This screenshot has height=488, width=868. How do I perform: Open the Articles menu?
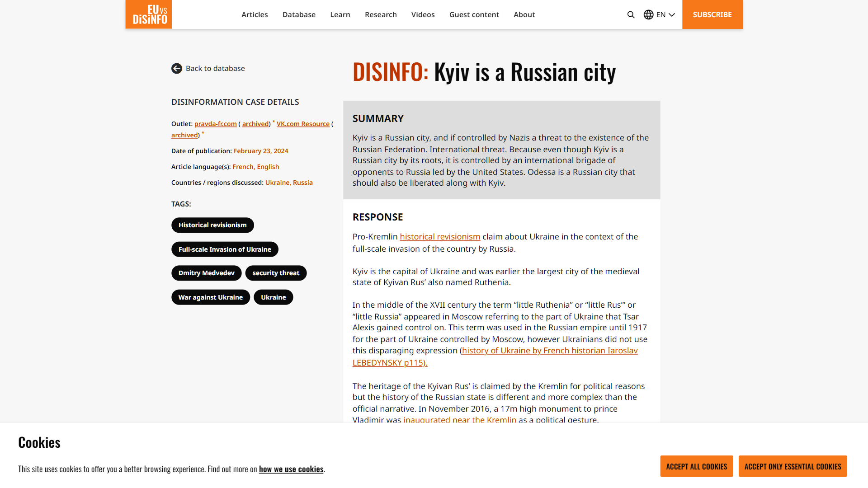click(x=255, y=14)
